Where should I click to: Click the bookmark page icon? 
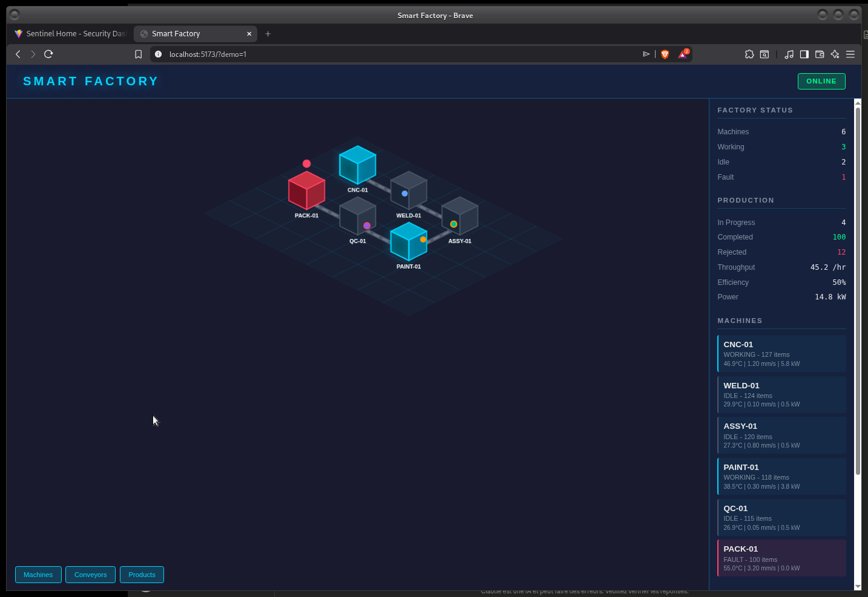(138, 54)
